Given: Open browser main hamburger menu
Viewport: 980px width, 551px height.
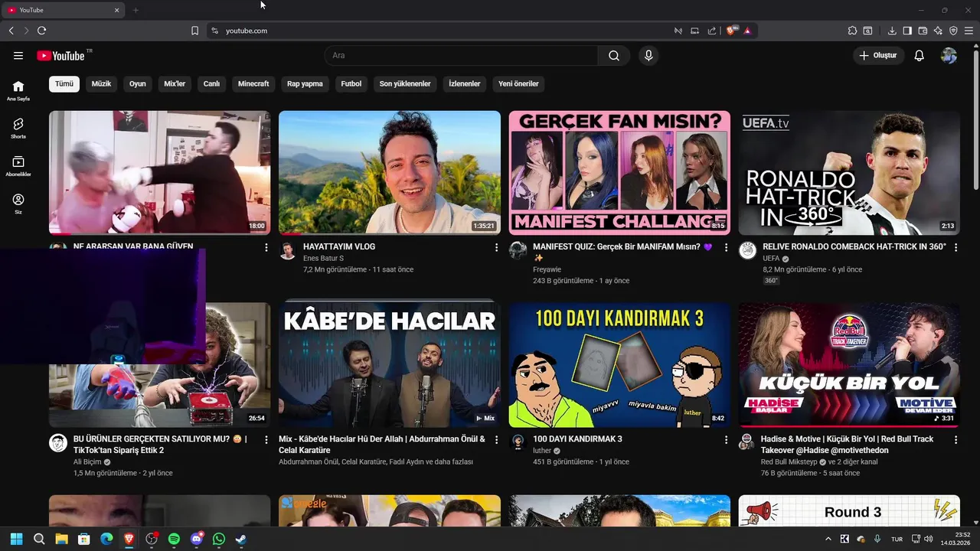Looking at the screenshot, I should pyautogui.click(x=969, y=31).
